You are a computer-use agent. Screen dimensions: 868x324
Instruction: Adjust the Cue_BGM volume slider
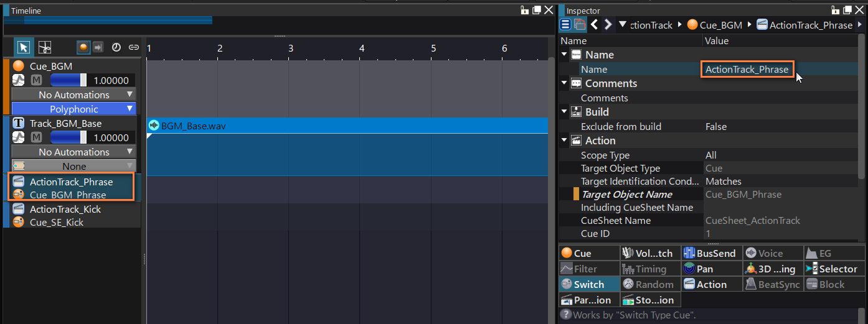68,80
